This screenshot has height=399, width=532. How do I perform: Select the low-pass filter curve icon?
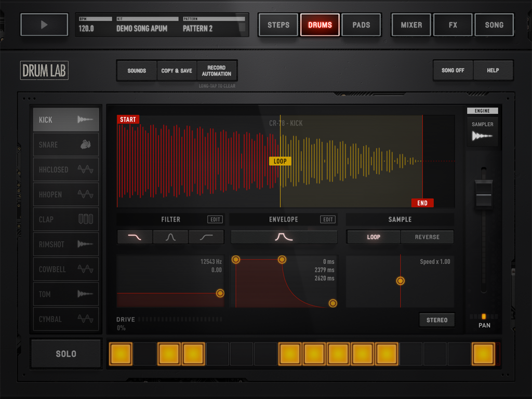(135, 237)
